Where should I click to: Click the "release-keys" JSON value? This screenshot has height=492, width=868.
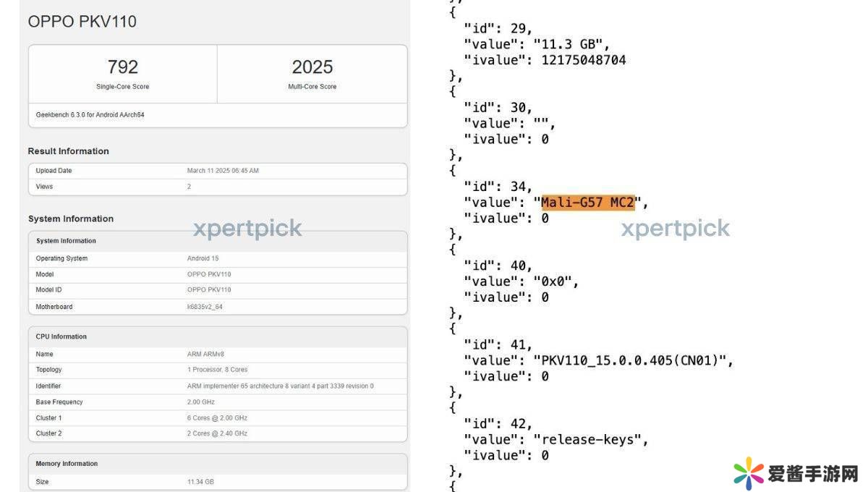[x=590, y=439]
